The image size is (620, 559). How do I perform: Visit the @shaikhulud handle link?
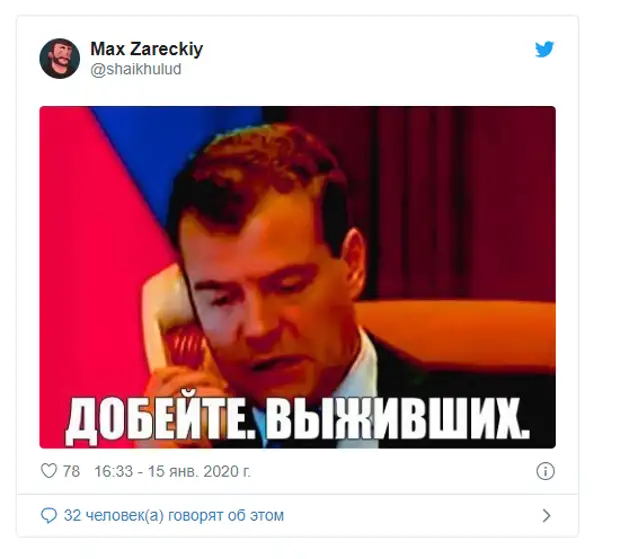pos(136,69)
